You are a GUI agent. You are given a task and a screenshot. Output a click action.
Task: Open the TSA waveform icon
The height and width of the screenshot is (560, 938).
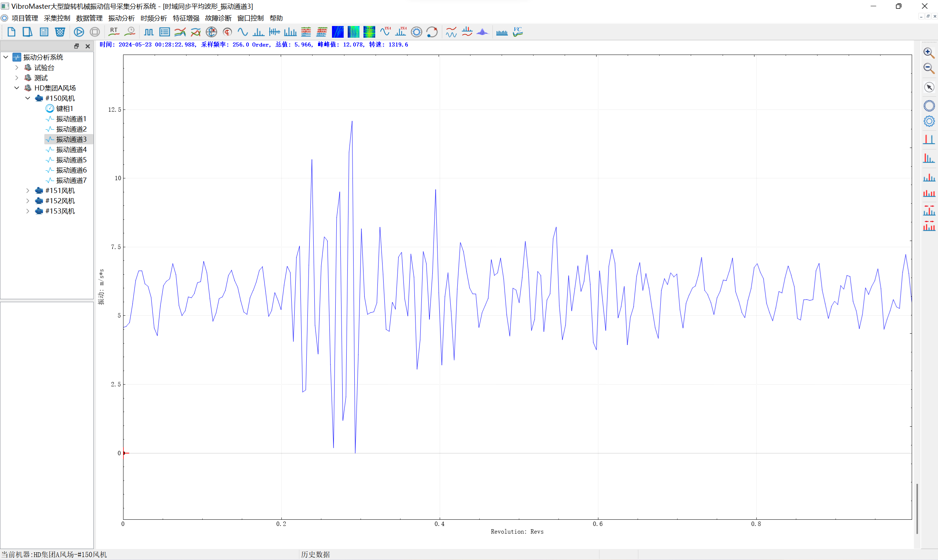[x=385, y=32]
